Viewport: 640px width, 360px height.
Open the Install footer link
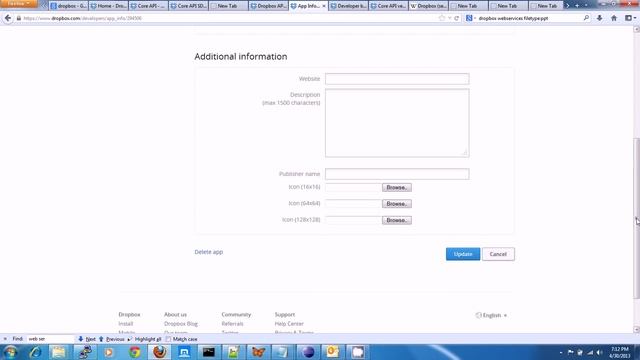click(x=126, y=324)
